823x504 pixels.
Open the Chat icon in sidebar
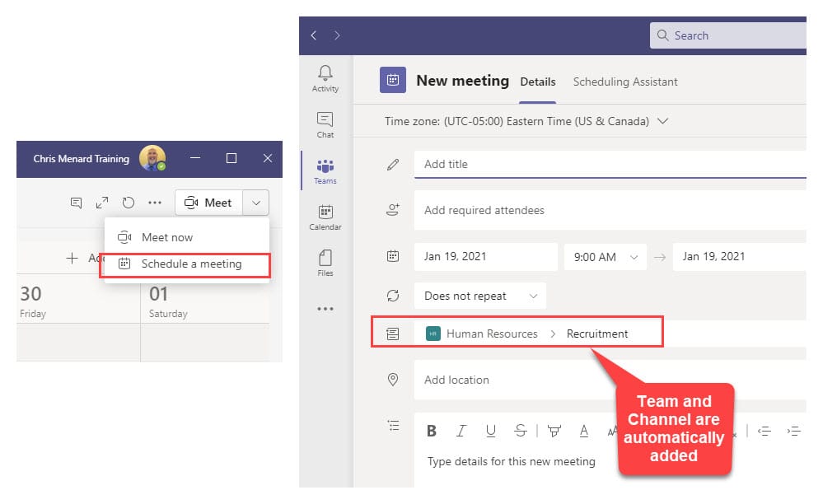coord(325,124)
